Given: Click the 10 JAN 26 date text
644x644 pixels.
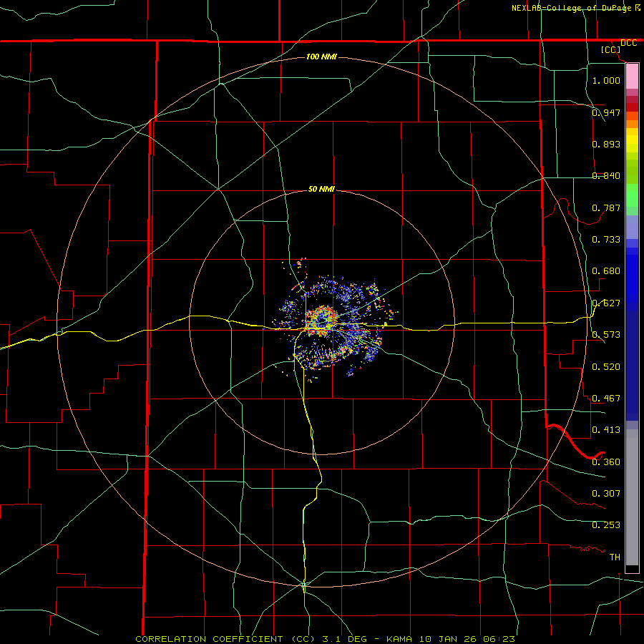Looking at the screenshot, I should [448, 639].
